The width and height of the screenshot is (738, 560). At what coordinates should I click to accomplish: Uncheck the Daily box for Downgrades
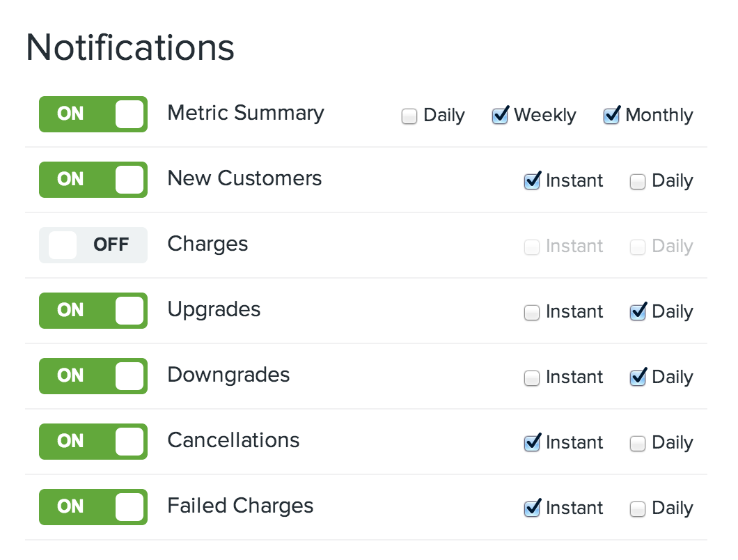click(x=638, y=378)
